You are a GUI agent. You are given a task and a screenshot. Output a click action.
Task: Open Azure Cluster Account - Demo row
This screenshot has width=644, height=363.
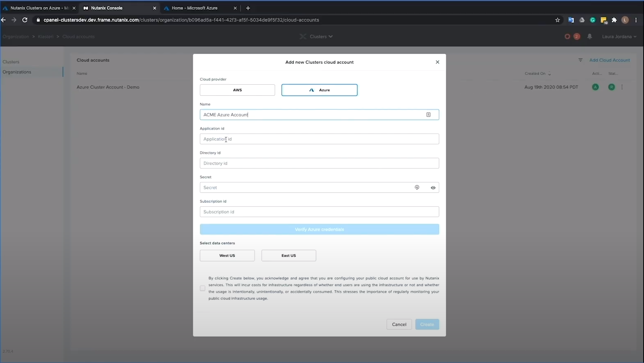tap(108, 87)
